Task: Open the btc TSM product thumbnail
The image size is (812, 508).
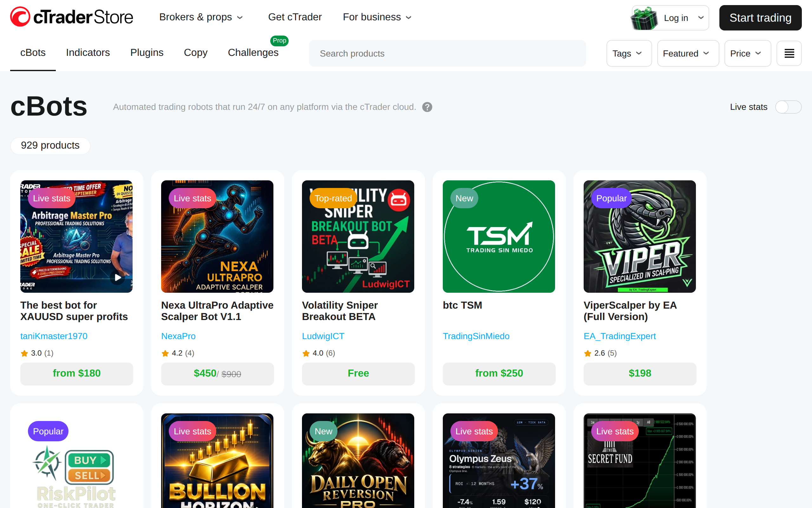Action: [x=499, y=237]
